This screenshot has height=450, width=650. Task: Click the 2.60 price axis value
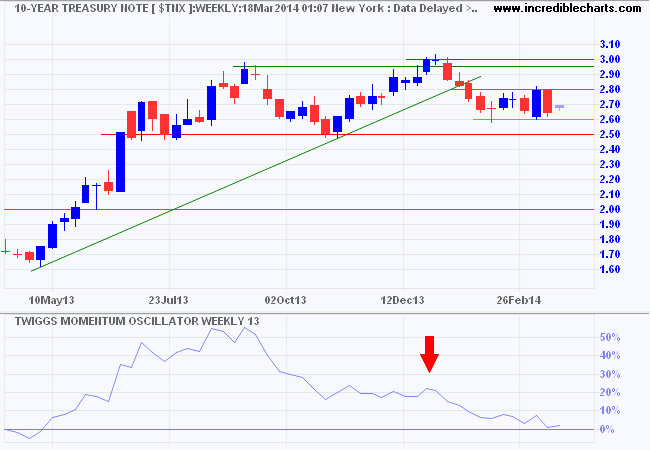click(x=610, y=119)
